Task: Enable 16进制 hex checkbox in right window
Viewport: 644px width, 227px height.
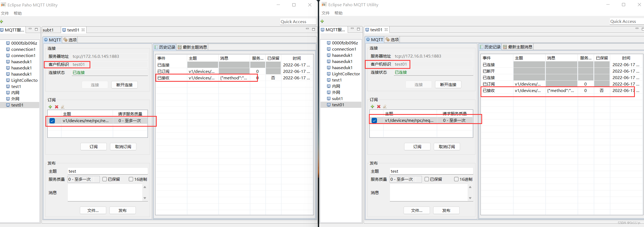Action: tap(456, 179)
